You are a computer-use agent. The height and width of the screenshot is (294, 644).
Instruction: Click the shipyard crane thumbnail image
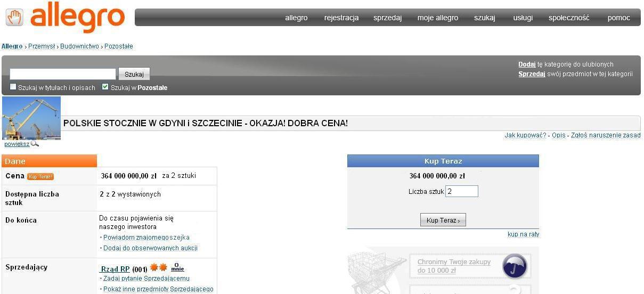tap(31, 118)
